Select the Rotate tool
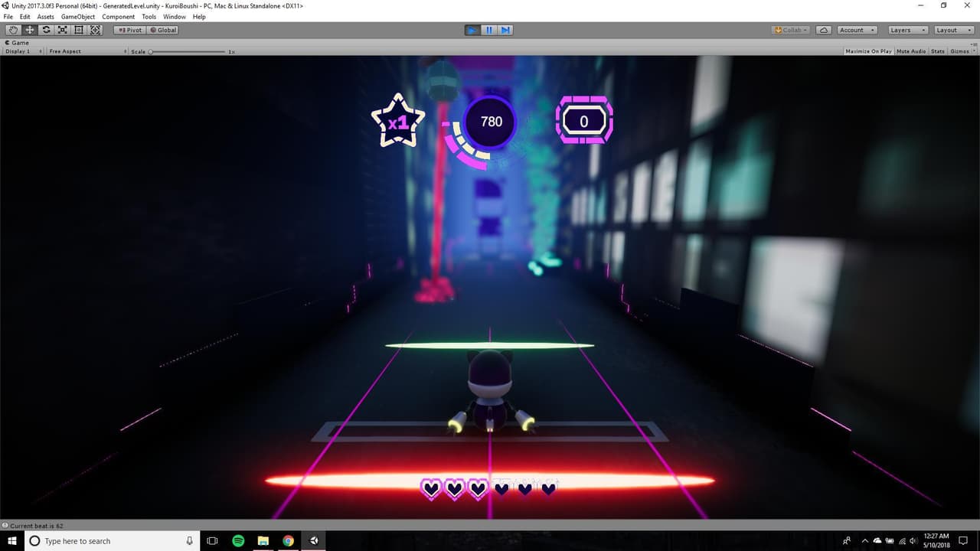 pyautogui.click(x=46, y=30)
